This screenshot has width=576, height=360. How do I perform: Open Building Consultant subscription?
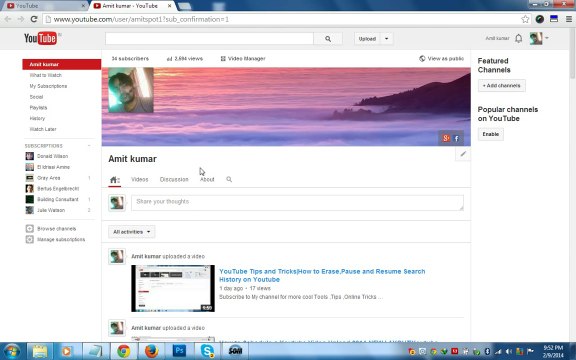click(x=57, y=199)
